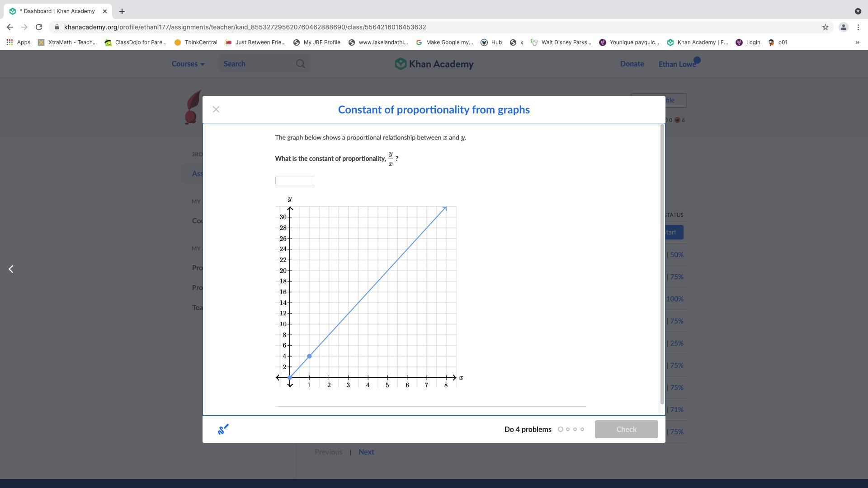Image resolution: width=868 pixels, height=488 pixels.
Task: Switch to the Dashboard Khan Academy tab
Action: pyautogui.click(x=57, y=11)
